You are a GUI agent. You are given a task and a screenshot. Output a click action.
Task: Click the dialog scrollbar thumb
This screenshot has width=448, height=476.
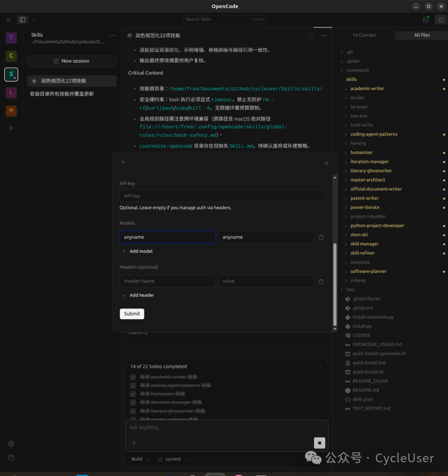coord(335,284)
